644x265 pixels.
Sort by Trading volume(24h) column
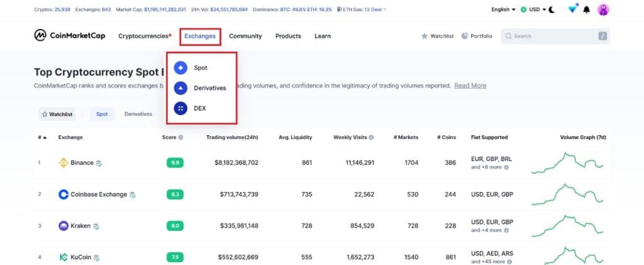coord(232,137)
